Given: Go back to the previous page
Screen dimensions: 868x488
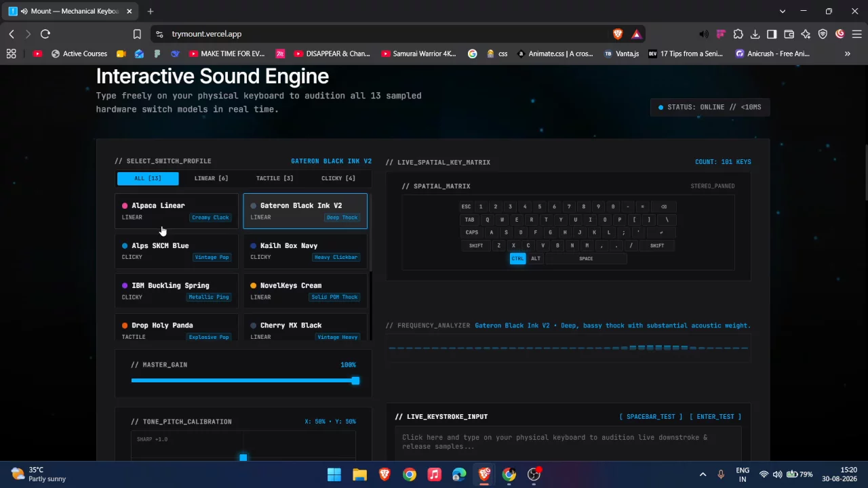Looking at the screenshot, I should click(x=12, y=34).
